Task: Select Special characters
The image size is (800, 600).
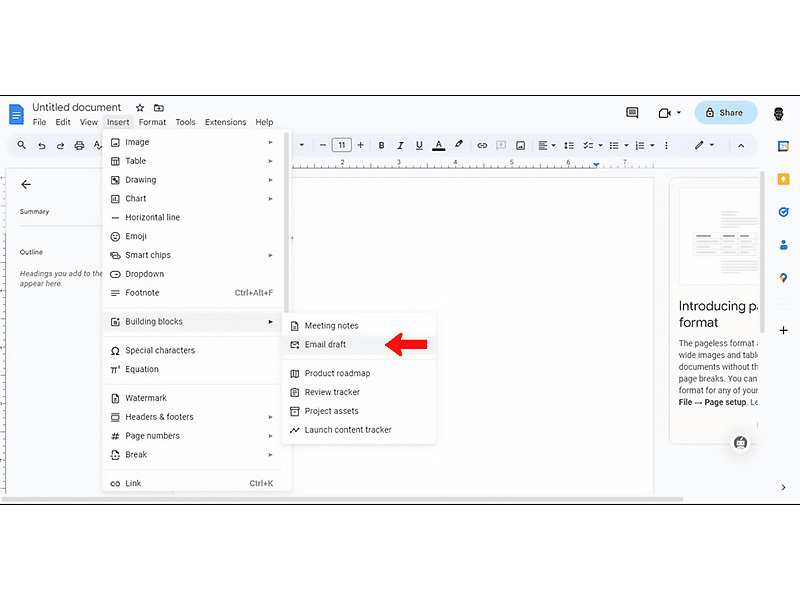Action: pos(194,351)
